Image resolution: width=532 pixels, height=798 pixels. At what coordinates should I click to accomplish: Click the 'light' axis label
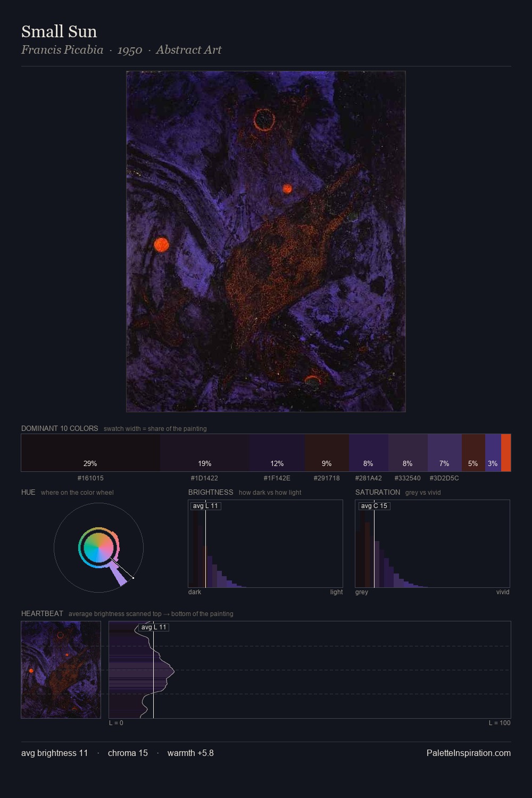336,592
